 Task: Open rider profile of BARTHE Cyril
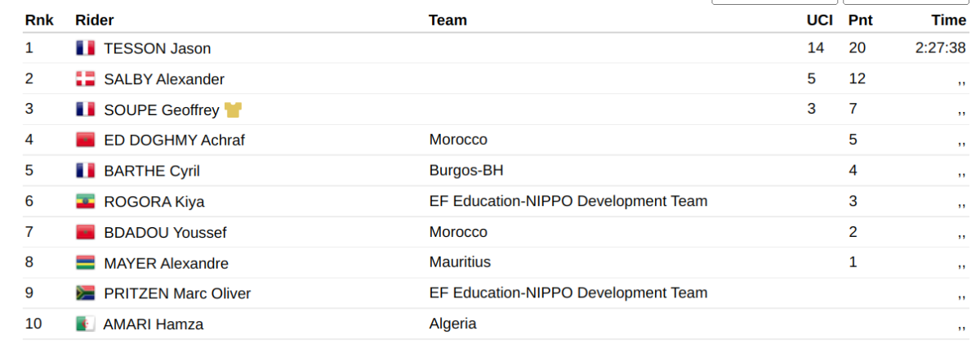[152, 171]
